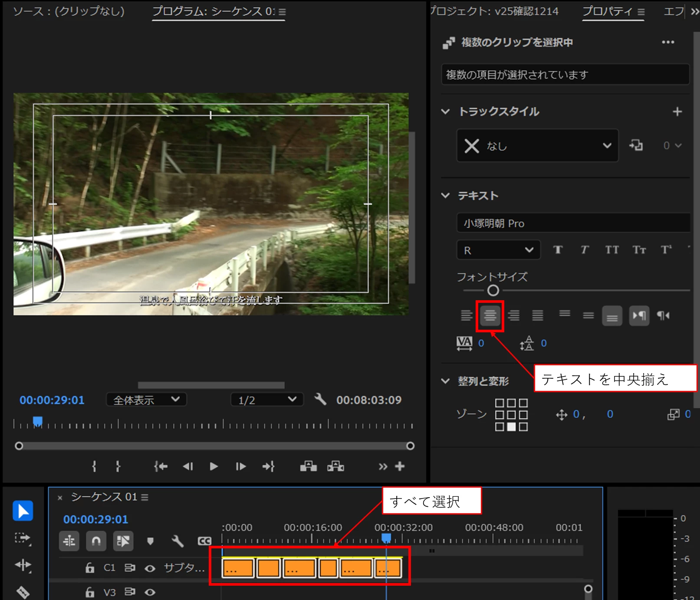
Task: Step back one frame
Action: point(187,466)
